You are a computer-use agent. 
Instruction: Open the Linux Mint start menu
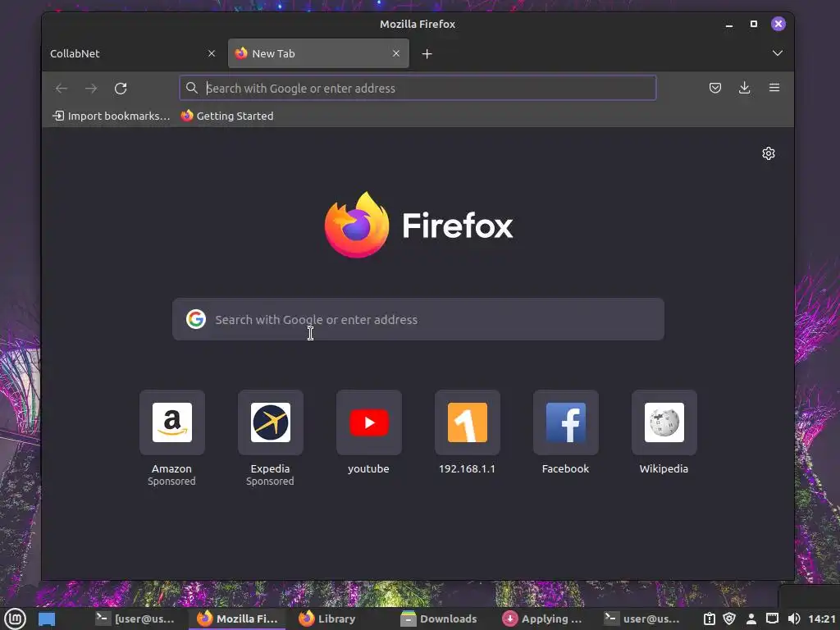(15, 619)
